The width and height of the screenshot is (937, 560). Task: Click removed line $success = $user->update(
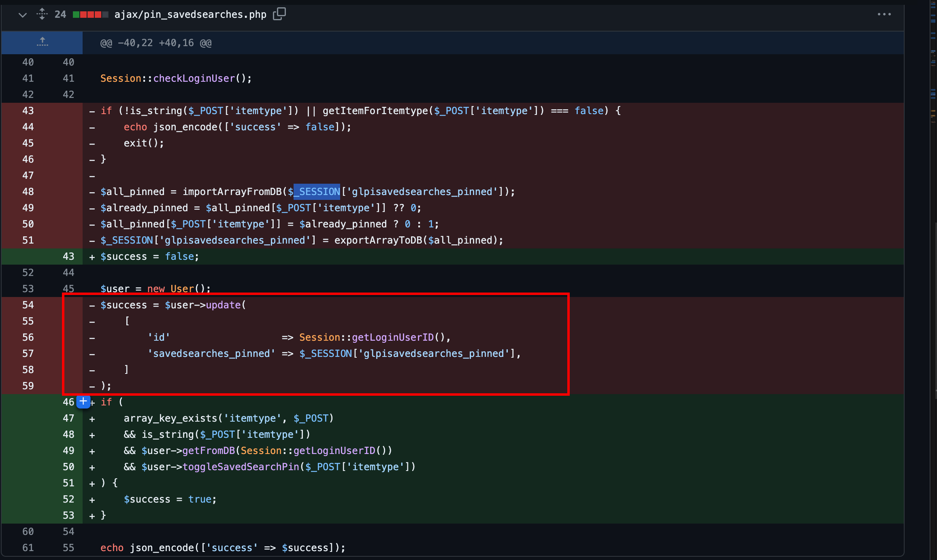click(173, 305)
